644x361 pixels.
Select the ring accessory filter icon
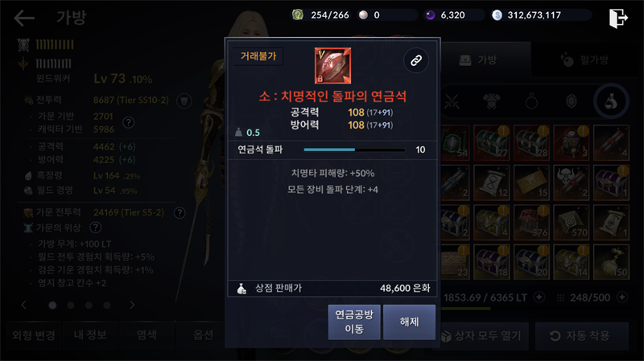click(x=531, y=101)
